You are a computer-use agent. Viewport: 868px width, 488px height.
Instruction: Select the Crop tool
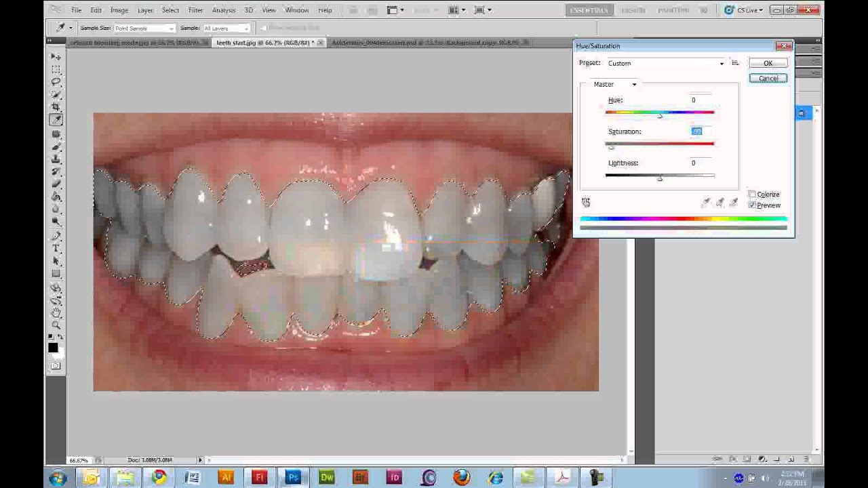[x=56, y=107]
